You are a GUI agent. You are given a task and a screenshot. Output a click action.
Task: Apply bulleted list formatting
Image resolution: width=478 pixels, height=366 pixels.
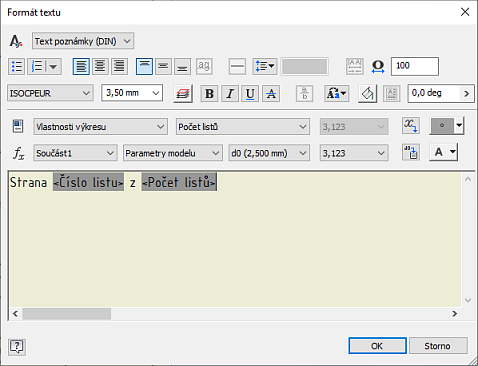[16, 66]
